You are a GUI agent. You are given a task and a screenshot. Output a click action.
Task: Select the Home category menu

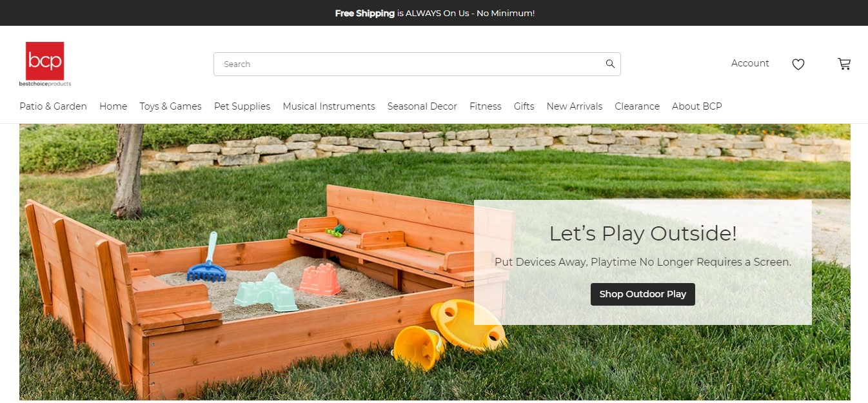tap(113, 106)
